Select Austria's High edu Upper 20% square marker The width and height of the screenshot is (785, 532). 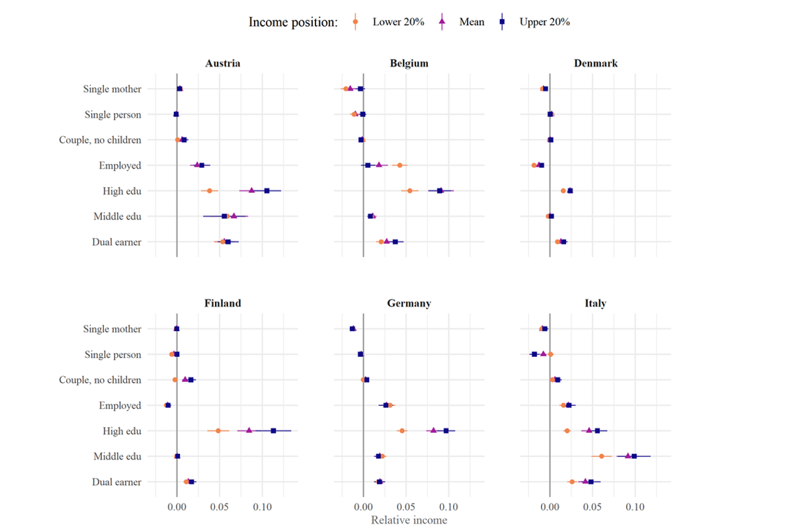click(x=267, y=190)
